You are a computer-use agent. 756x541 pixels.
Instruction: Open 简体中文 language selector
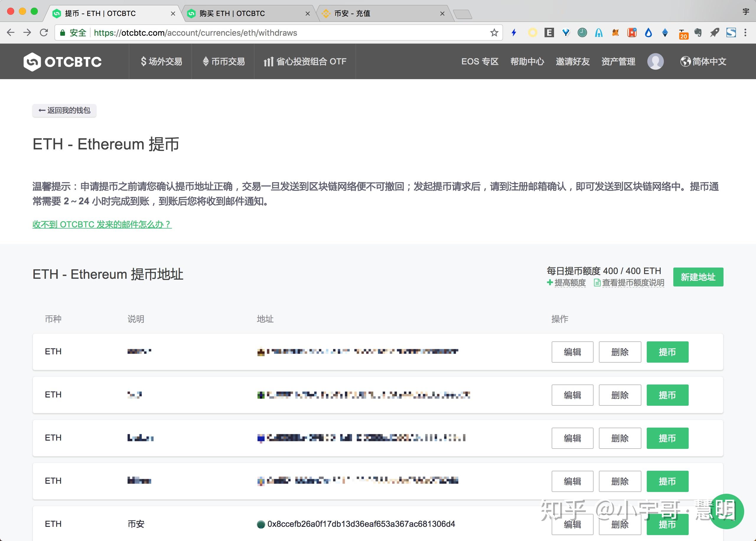click(x=703, y=62)
